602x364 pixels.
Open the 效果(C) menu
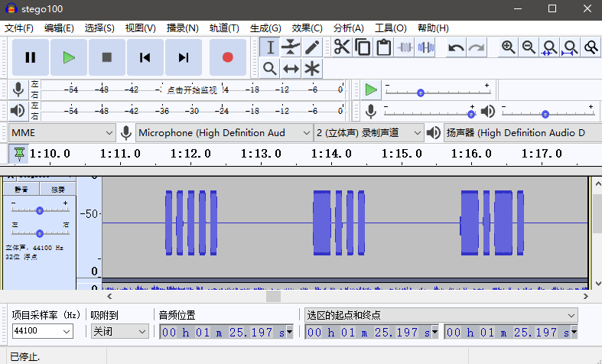pyautogui.click(x=307, y=28)
